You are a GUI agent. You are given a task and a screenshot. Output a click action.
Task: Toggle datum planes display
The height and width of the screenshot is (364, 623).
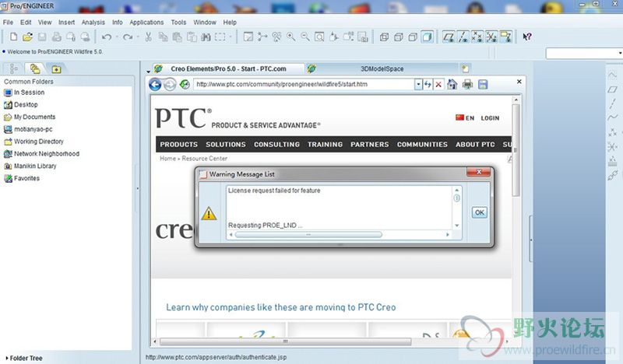(x=449, y=37)
